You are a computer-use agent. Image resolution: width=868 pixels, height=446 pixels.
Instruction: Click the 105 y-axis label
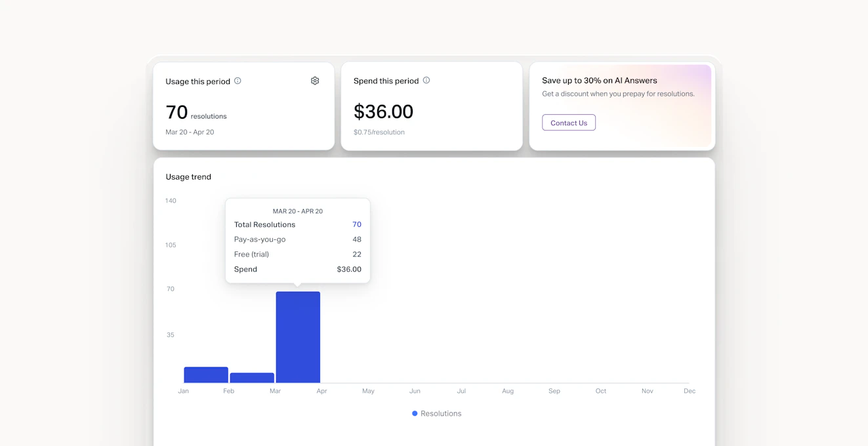coord(171,245)
